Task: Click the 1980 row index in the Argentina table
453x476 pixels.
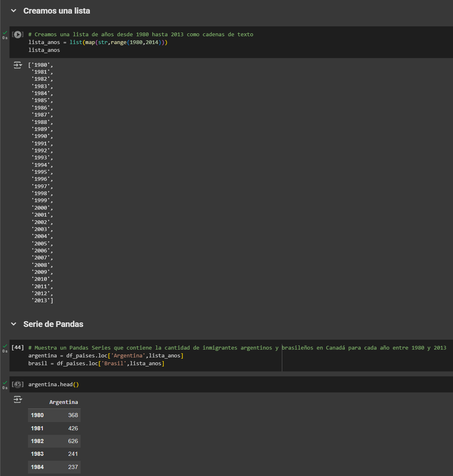Action: click(x=37, y=415)
